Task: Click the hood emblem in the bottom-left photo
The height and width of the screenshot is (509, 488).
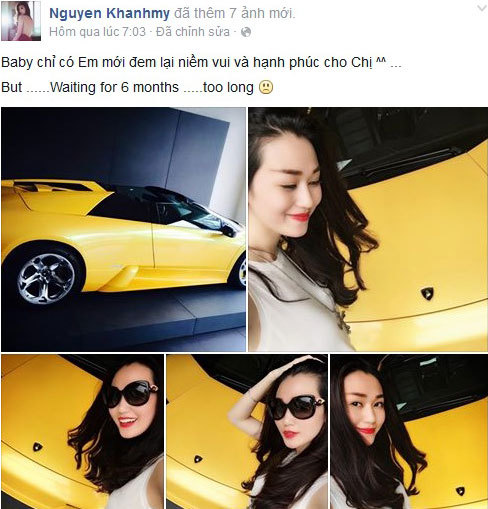Action: point(37,447)
